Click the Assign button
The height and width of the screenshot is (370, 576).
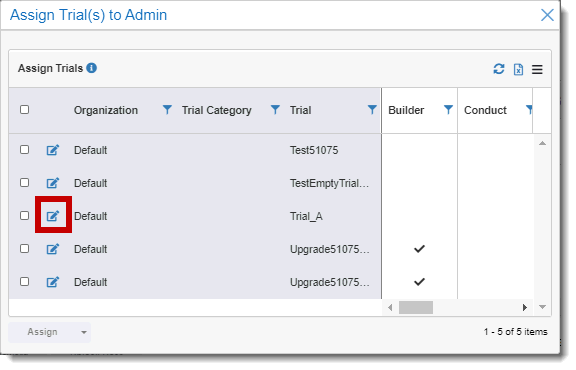(x=43, y=332)
